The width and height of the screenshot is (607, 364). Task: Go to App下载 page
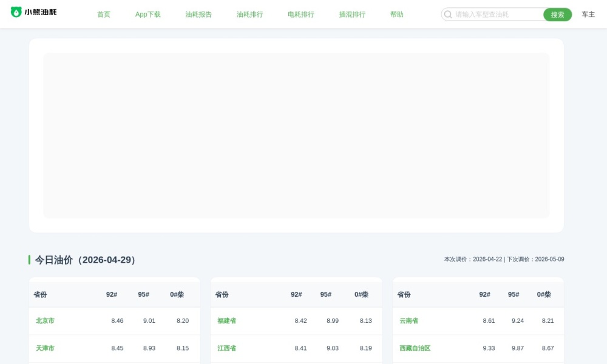[x=148, y=15]
